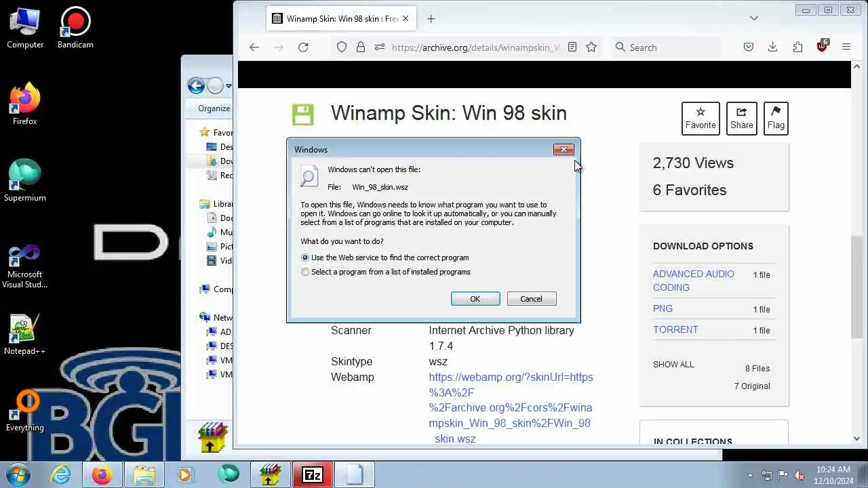Save page to Pocket

[749, 47]
